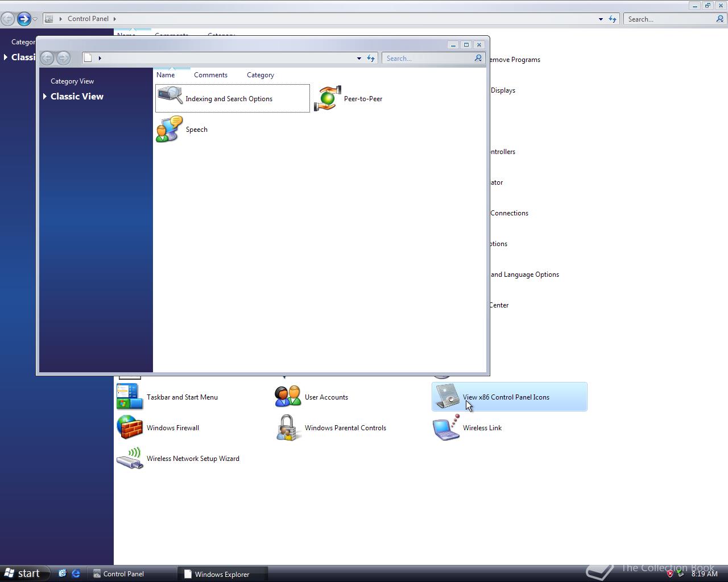Click 'emove Programs' text in the back window

tap(515, 60)
